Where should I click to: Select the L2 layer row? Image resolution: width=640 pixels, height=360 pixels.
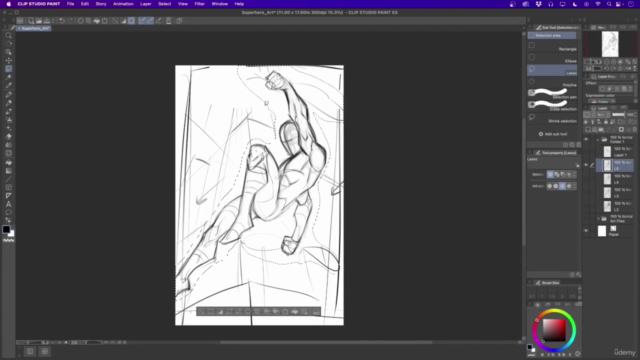[x=615, y=206]
